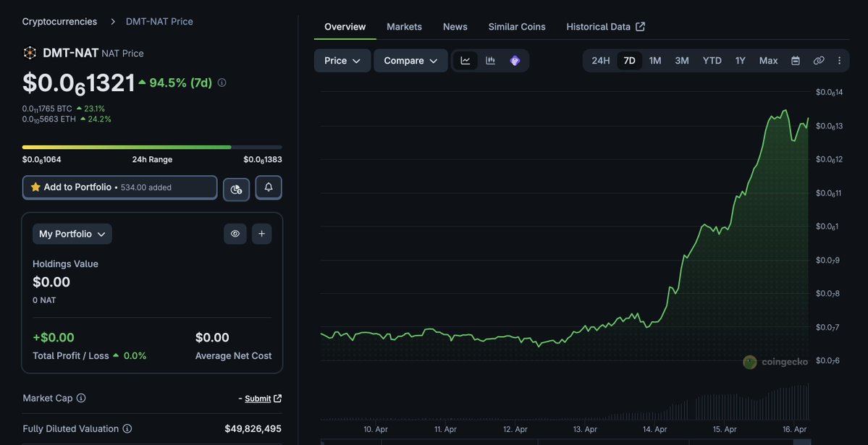Click the DMT-NAT Price breadcrumb
This screenshot has width=868, height=445.
[x=159, y=22]
